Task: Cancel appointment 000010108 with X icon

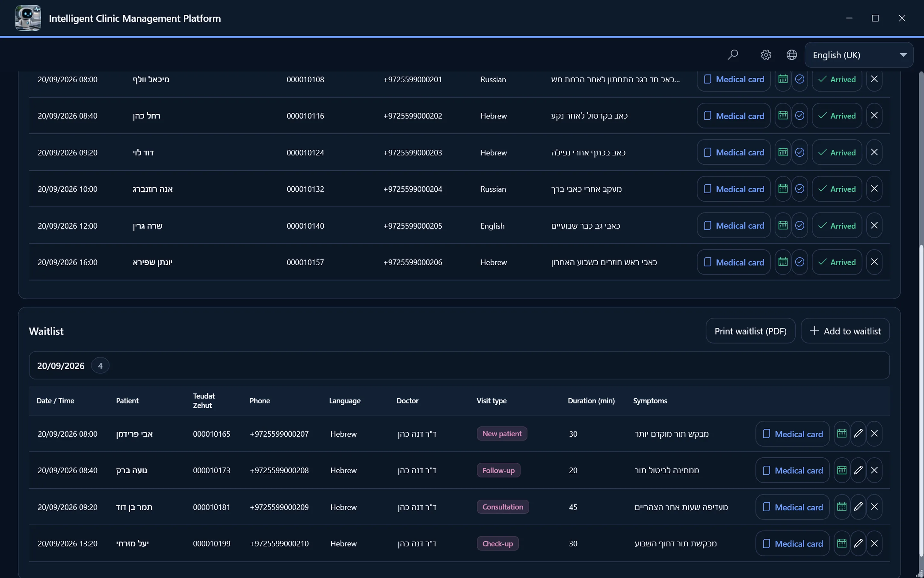Action: click(874, 79)
